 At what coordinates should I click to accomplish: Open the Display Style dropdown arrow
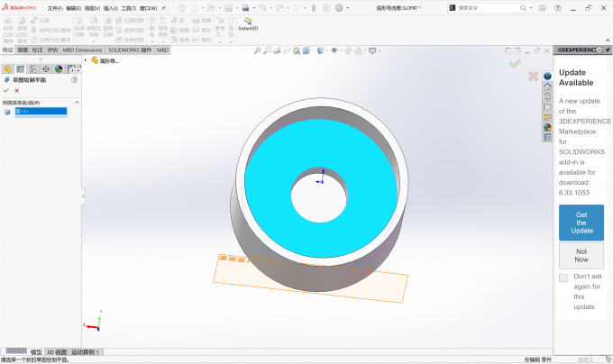(326, 50)
